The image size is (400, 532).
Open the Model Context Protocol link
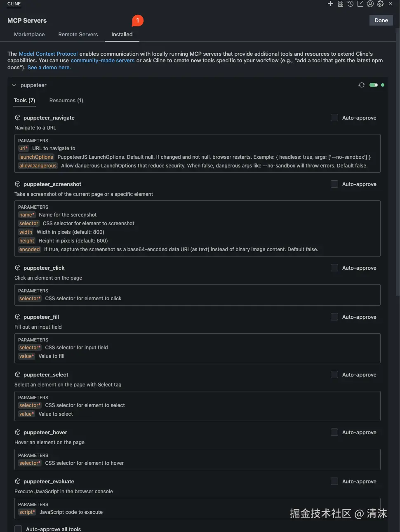click(x=48, y=54)
